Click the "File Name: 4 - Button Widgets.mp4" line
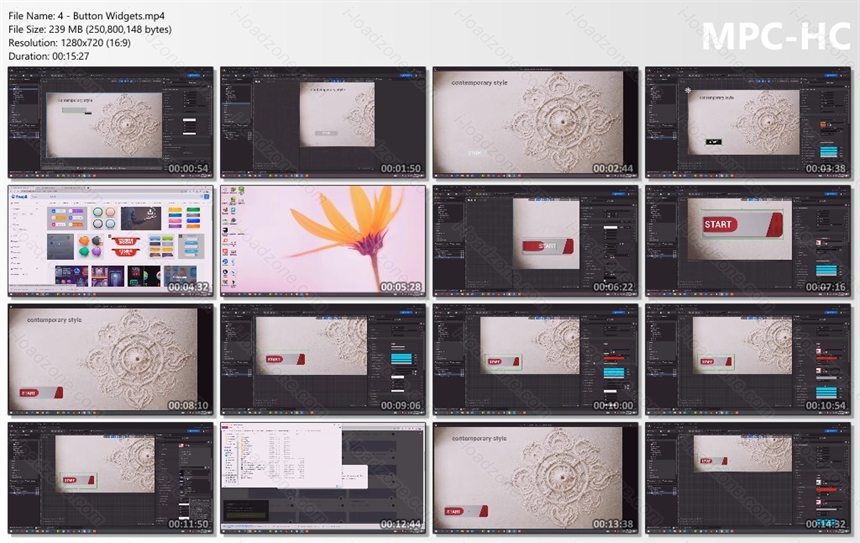This screenshot has width=860, height=543. [86, 16]
